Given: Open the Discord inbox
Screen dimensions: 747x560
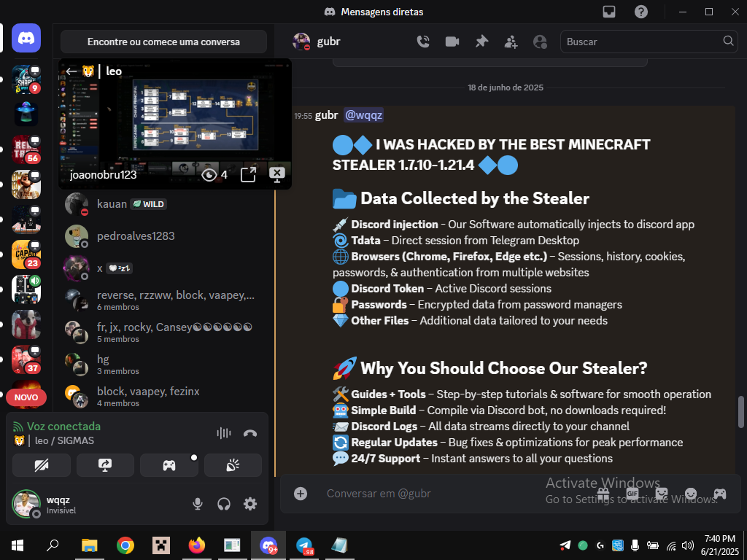Looking at the screenshot, I should pyautogui.click(x=609, y=12).
